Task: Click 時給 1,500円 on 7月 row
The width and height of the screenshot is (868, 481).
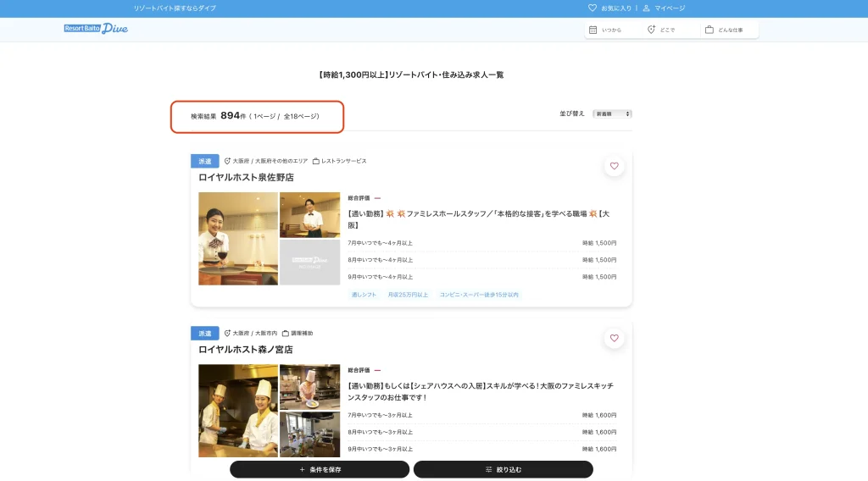Action: point(599,243)
